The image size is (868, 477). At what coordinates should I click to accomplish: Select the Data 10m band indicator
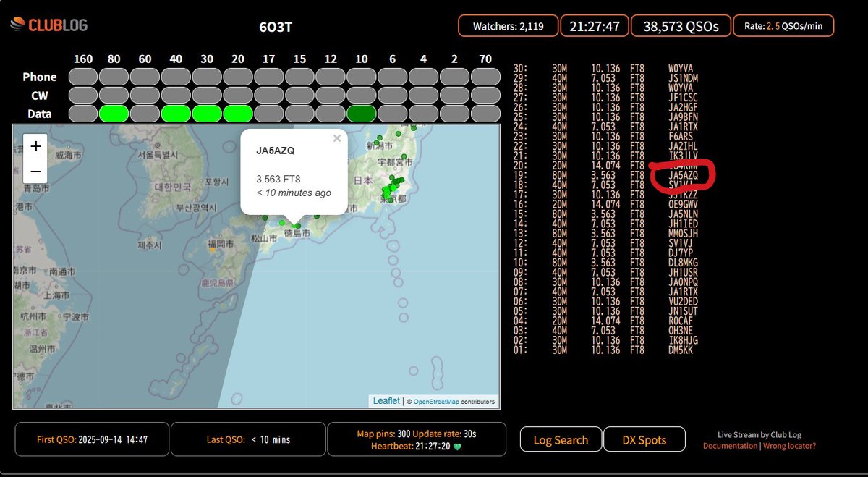point(362,113)
